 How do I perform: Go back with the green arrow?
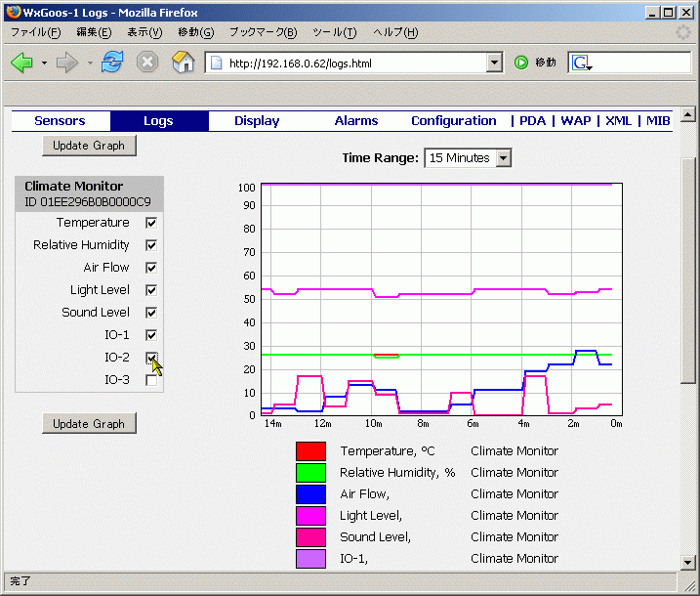[21, 63]
